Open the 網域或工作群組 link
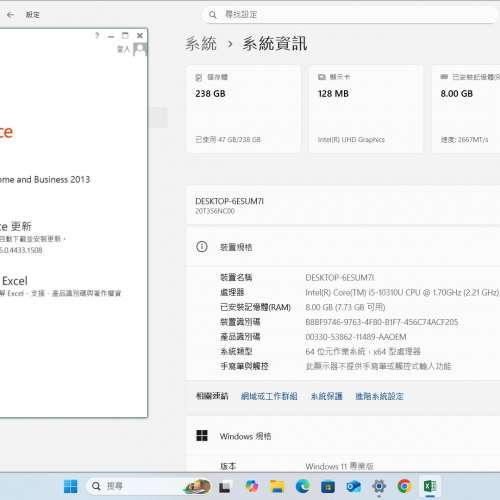Screen dimensions: 500x500 pos(269,396)
